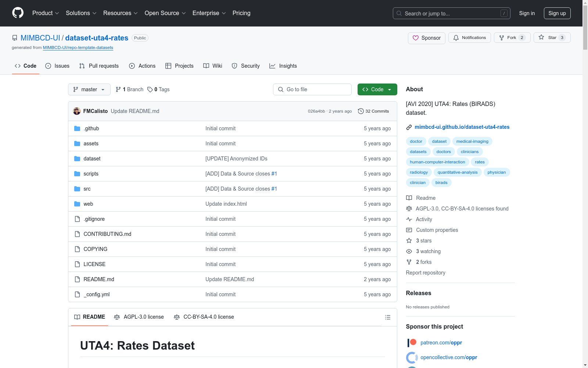Click the README.md file icon
This screenshot has height=368, width=588.
point(77,279)
